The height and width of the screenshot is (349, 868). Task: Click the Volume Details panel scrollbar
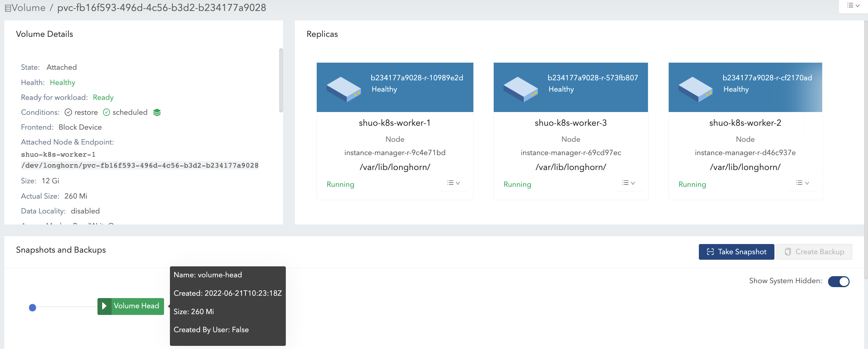pos(281,80)
